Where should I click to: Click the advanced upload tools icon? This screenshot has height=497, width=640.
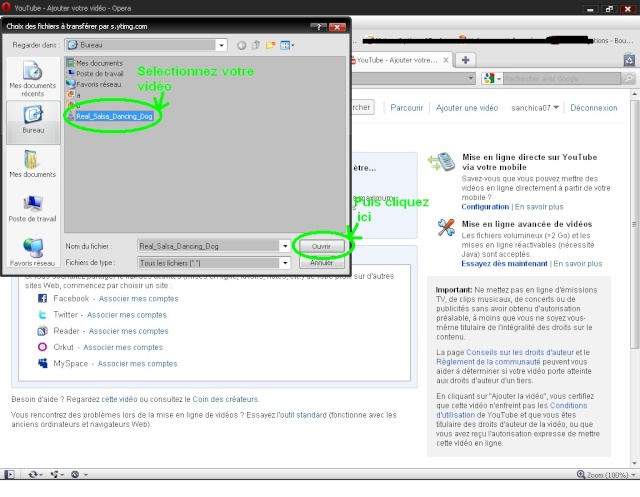[x=446, y=227]
